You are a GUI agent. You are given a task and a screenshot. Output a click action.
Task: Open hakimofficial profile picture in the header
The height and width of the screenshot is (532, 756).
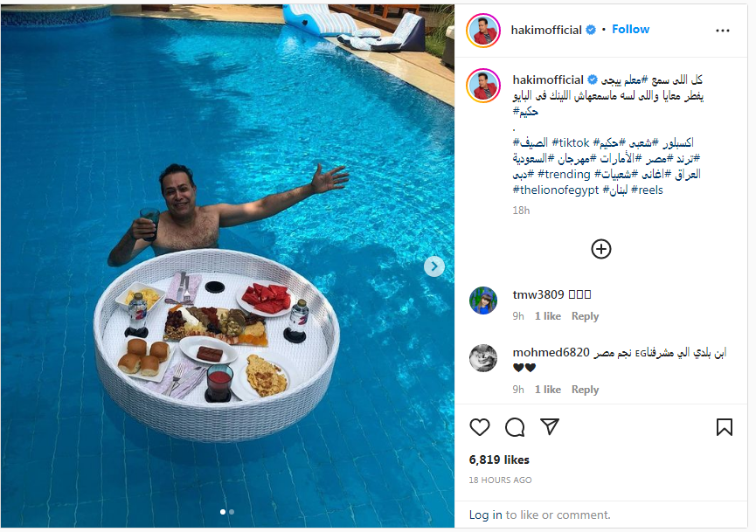point(483,31)
